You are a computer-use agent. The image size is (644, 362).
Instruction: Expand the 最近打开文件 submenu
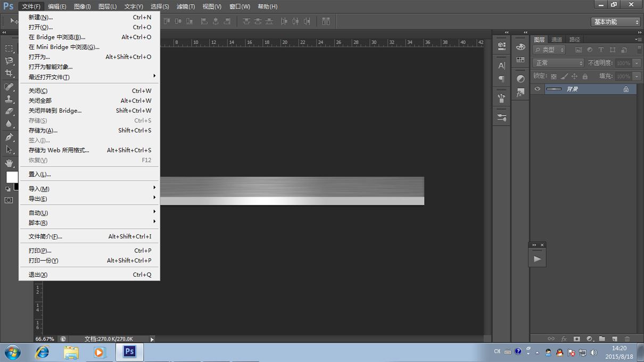click(89, 77)
